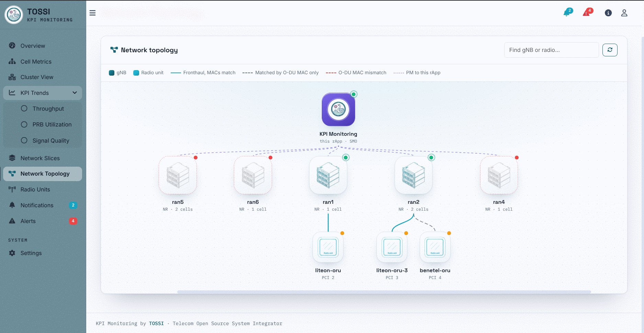Select the Throughput radio option
644x333 pixels.
(x=24, y=109)
